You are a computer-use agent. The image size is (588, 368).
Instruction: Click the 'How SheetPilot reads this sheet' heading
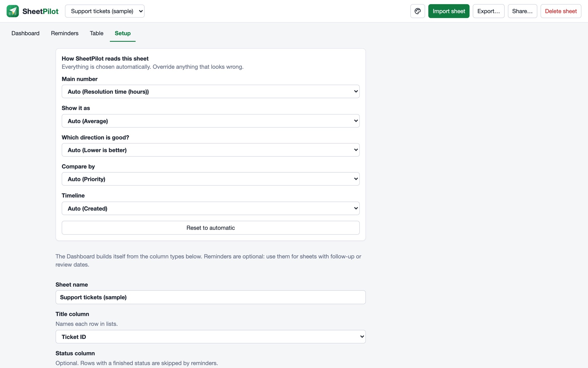[105, 59]
